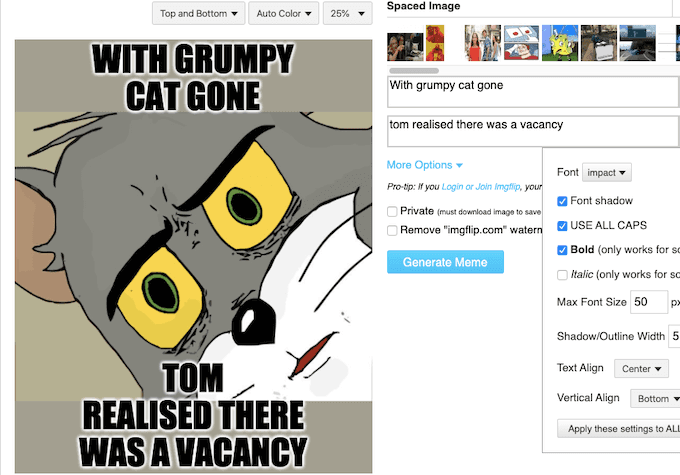Disable the Bold checkbox
The height and width of the screenshot is (475, 680).
(x=562, y=250)
